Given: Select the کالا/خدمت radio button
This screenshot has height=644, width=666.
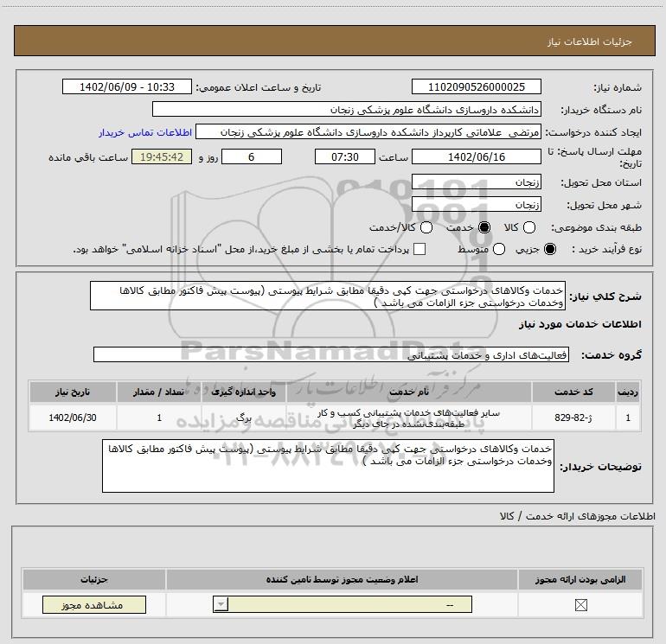Looking at the screenshot, I should point(426,227).
